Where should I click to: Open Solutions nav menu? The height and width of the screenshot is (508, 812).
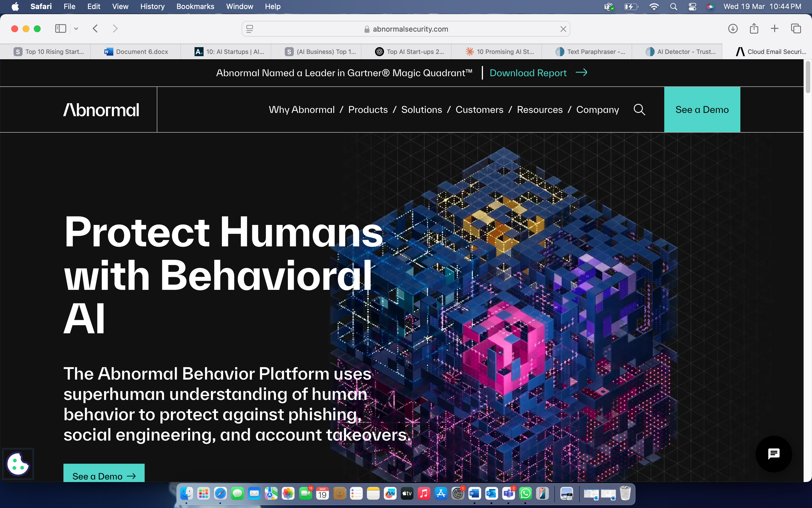(x=422, y=110)
